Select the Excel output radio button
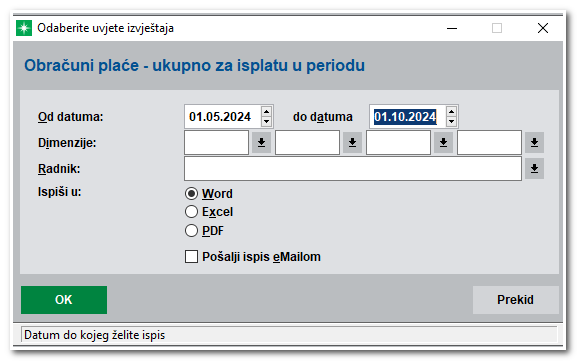Image resolution: width=577 pixels, height=361 pixels. 191,212
